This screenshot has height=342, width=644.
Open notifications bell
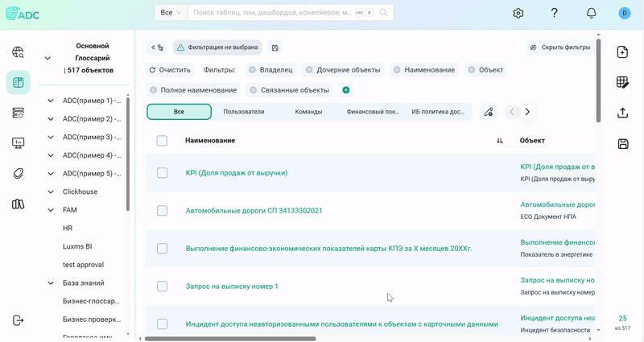click(591, 13)
